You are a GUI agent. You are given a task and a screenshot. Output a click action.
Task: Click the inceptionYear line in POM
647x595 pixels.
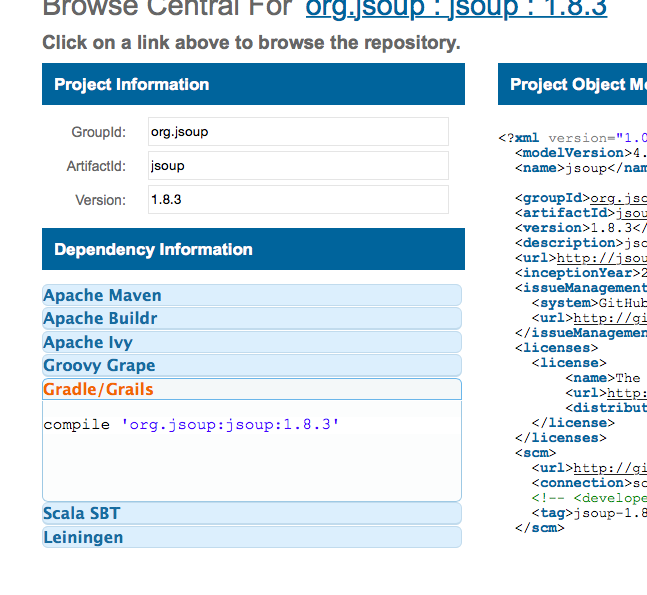[581, 273]
